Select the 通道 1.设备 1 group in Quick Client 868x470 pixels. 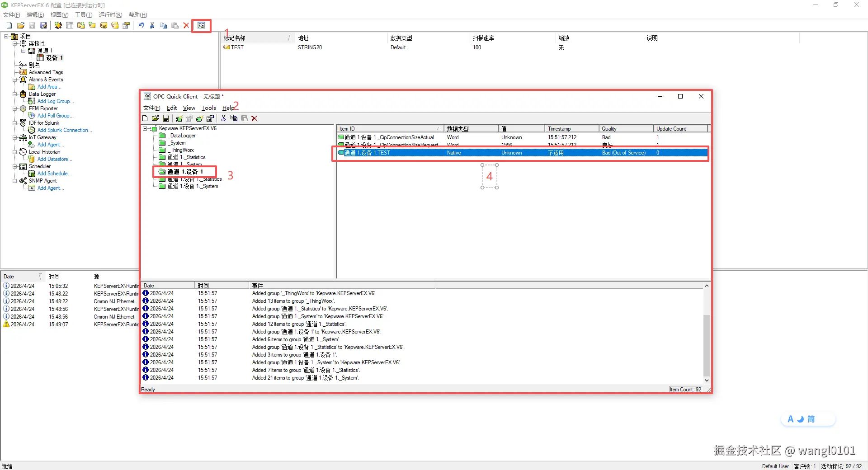(185, 172)
